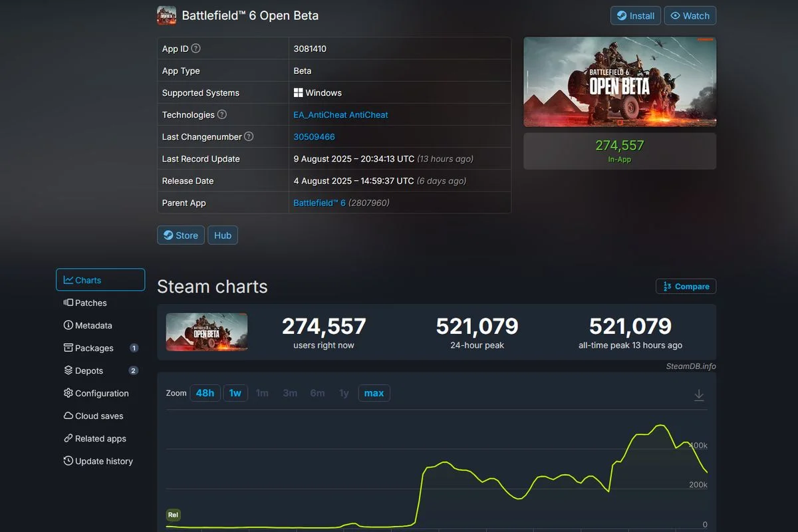
Task: Set chart zoom to 48h
Action: click(x=205, y=393)
